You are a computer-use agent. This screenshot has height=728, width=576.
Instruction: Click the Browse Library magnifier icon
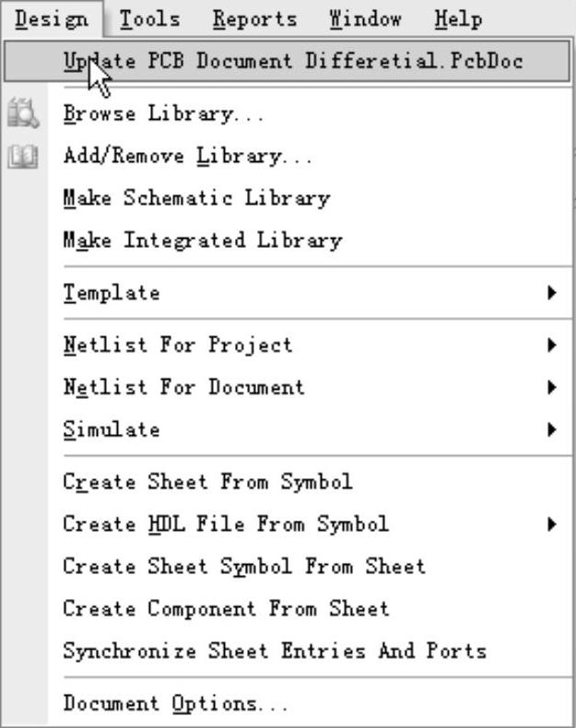22,113
